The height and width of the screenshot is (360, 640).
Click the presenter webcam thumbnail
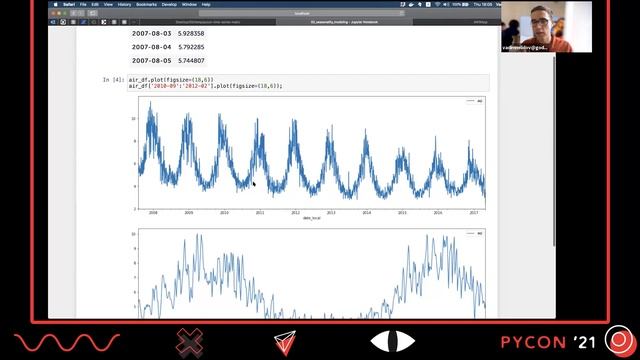[x=546, y=27]
